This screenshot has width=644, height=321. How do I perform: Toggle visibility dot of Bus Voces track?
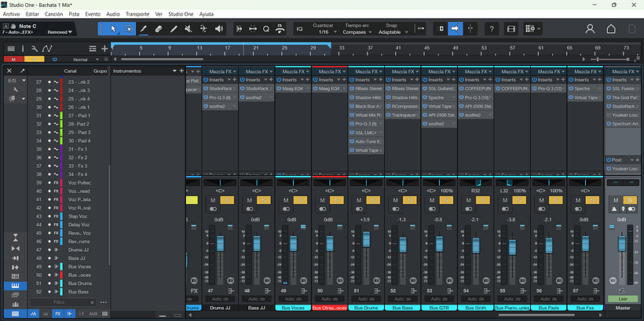click(x=49, y=267)
